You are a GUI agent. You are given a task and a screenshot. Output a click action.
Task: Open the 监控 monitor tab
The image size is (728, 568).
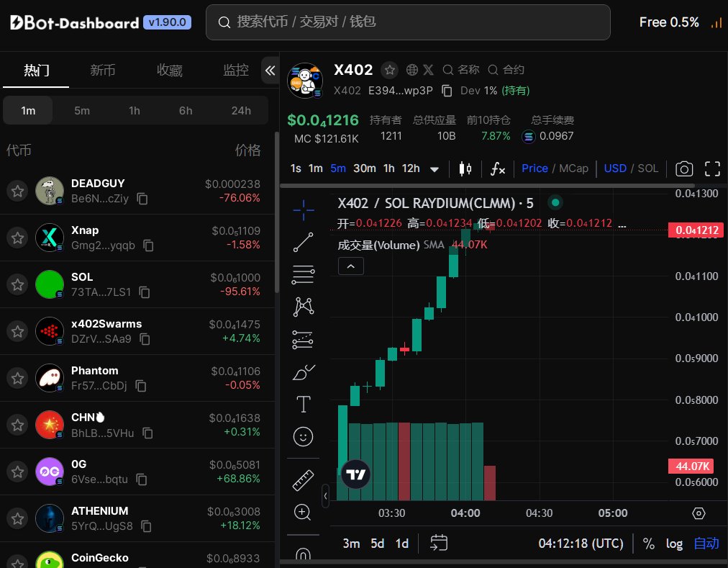tap(236, 70)
